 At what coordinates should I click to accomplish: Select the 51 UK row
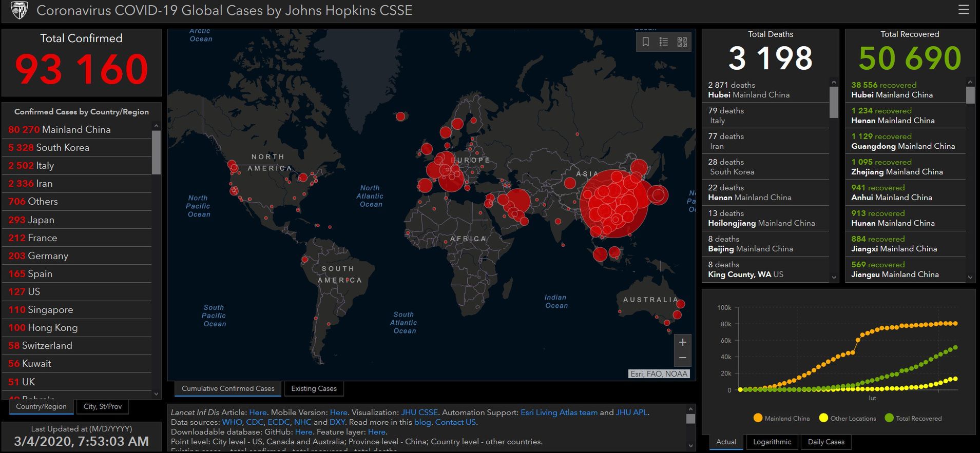click(x=77, y=382)
